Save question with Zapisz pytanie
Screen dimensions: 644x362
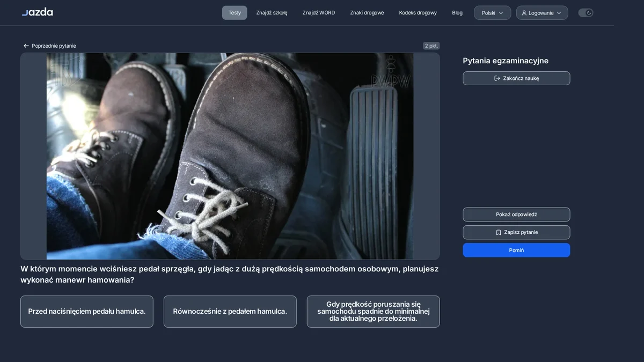(516, 232)
